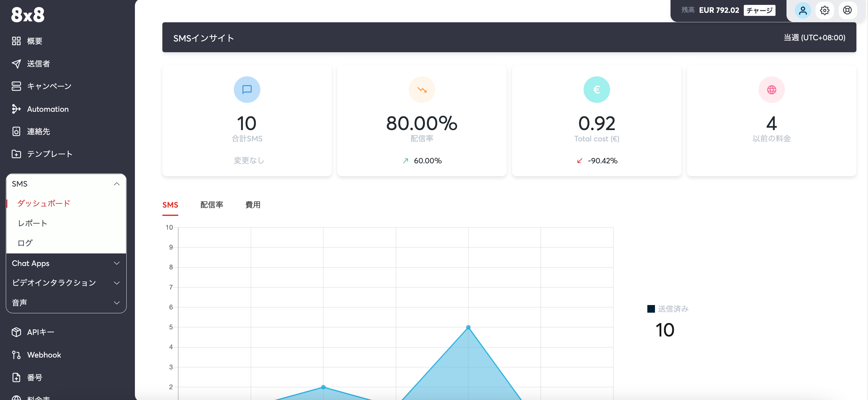Click the chart peak data point at 5

(468, 327)
